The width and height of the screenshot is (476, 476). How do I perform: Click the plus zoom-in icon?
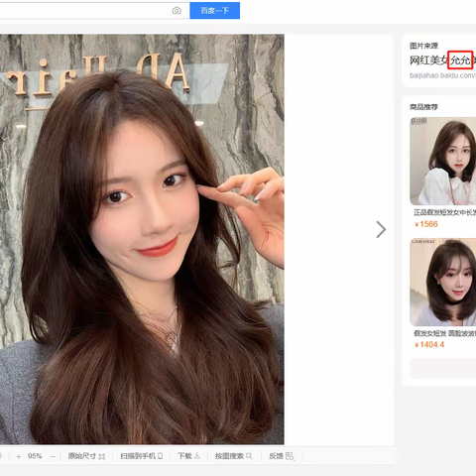19,456
